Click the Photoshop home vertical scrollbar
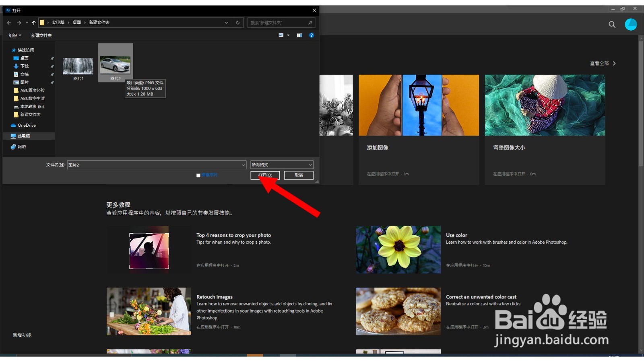This screenshot has width=644, height=362. 641,103
